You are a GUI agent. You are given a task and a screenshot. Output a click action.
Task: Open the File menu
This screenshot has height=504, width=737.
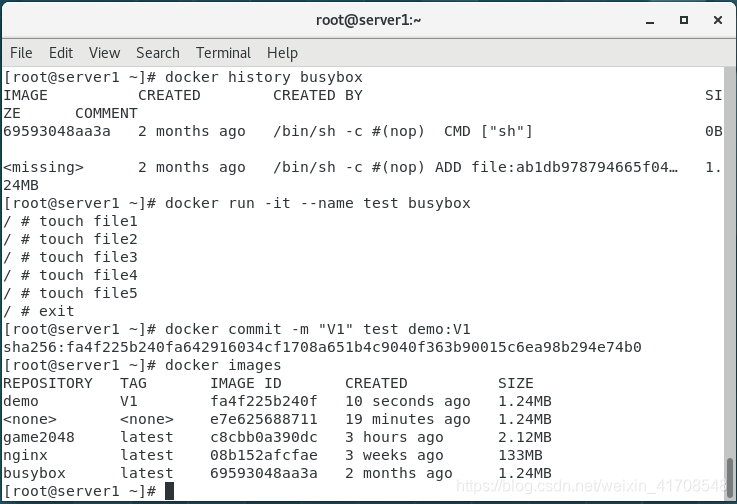[x=21, y=53]
